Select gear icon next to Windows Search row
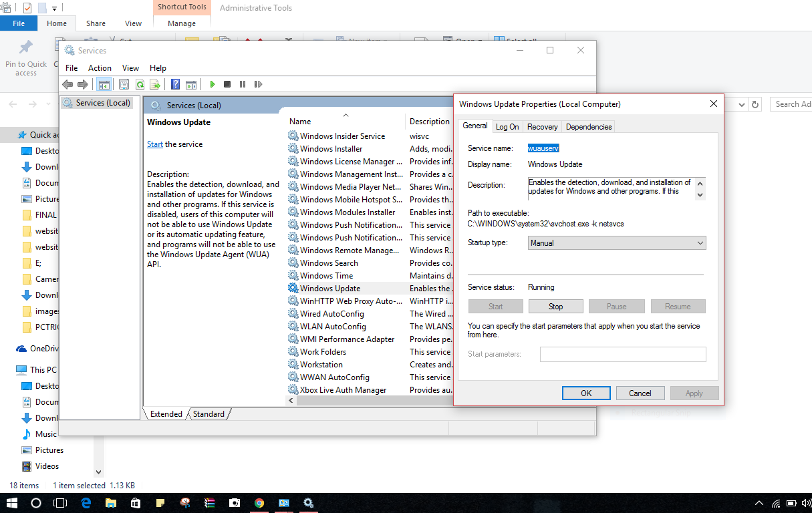 point(293,263)
